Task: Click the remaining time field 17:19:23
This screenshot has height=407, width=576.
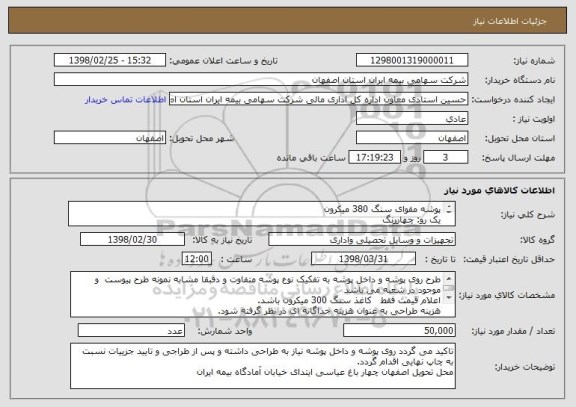Action: click(374, 158)
